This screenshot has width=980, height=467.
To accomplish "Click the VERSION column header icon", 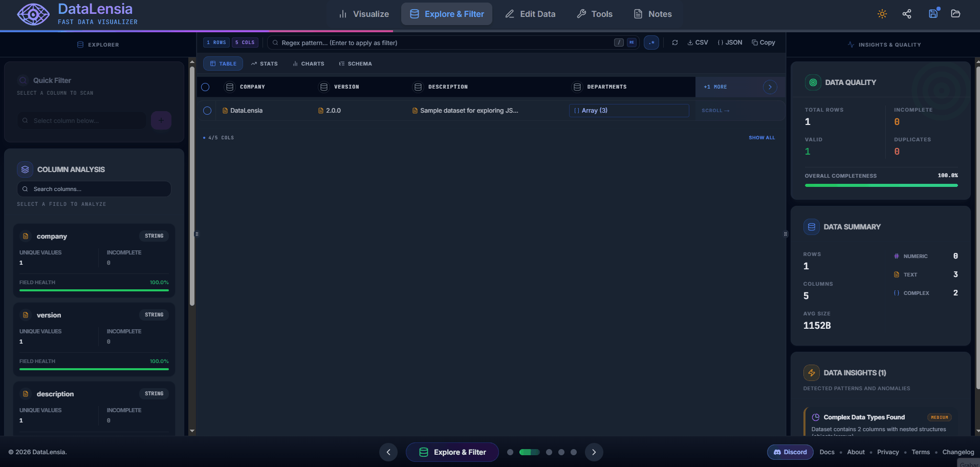I will (324, 87).
